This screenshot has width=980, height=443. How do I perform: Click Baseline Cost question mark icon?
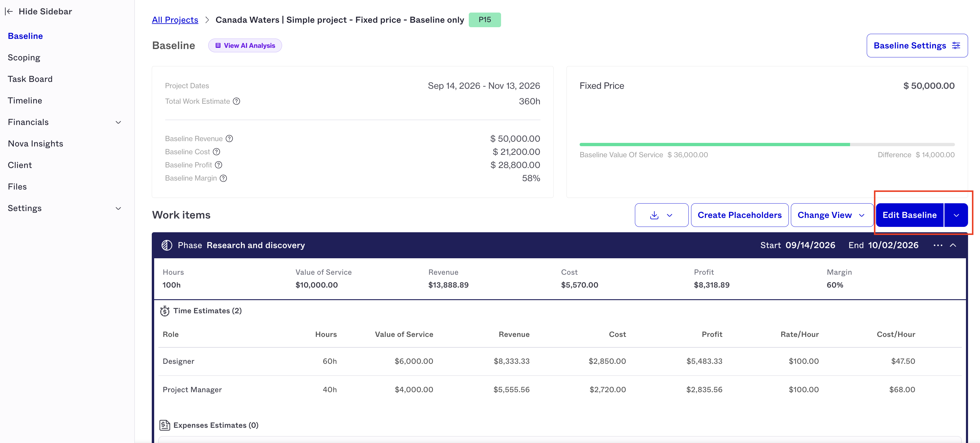217,152
